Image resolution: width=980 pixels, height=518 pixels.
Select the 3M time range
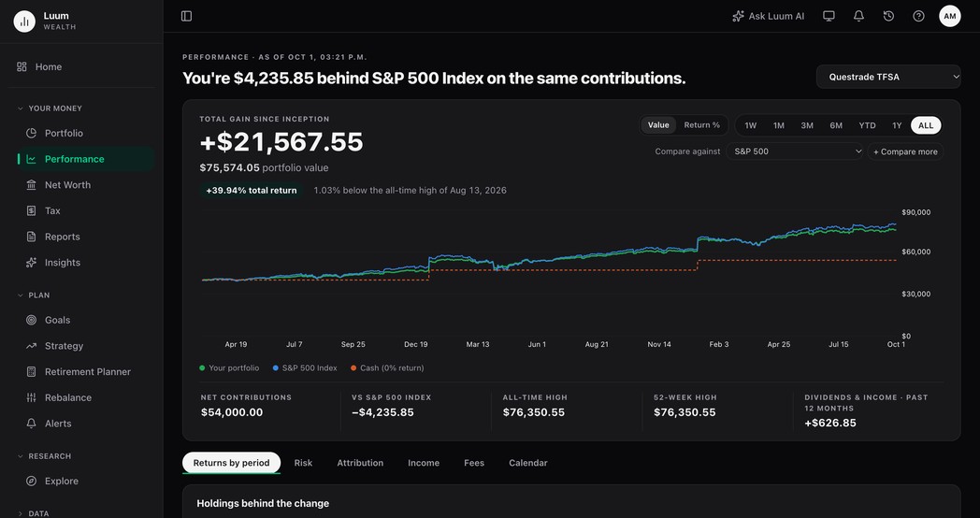[x=808, y=125]
